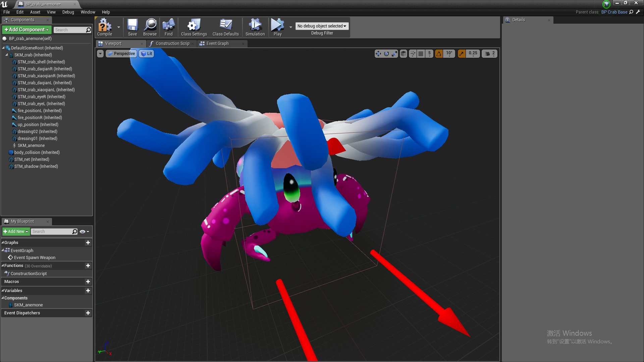Open the Perspective view mode dropdown
The height and width of the screenshot is (362, 644).
tap(121, 54)
